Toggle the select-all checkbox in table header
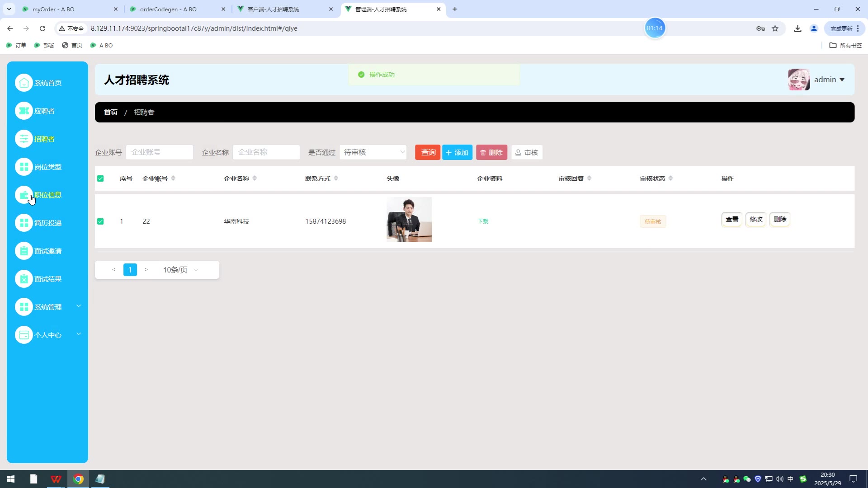 coord(100,178)
